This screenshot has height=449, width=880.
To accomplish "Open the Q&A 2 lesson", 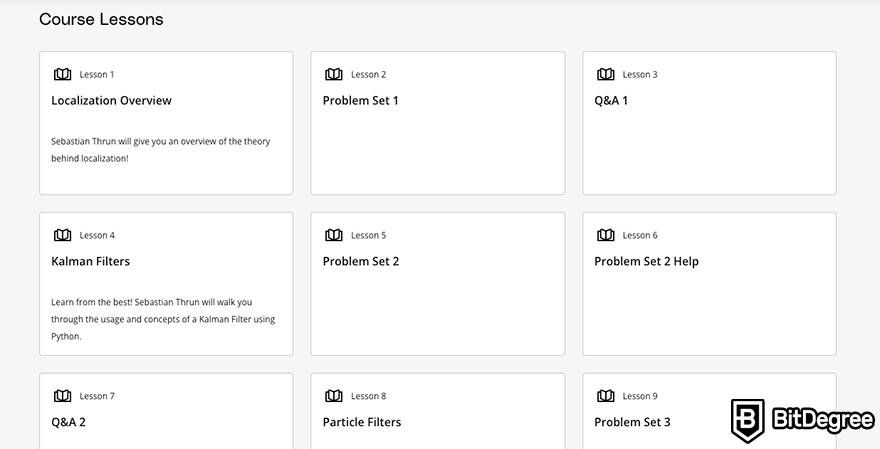I will [x=68, y=422].
